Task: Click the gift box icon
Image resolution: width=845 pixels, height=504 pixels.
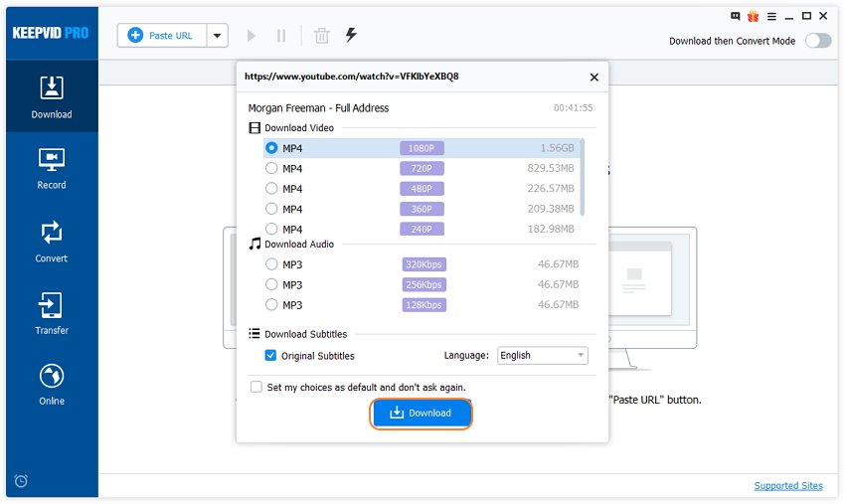Action: [x=753, y=16]
